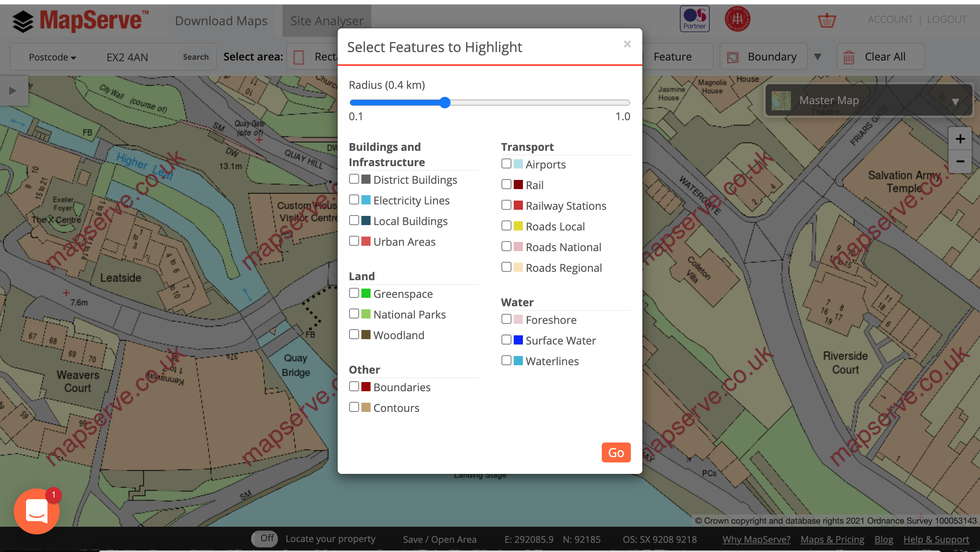Click the Go button
Viewport: 980px width, 552px height.
pos(616,452)
